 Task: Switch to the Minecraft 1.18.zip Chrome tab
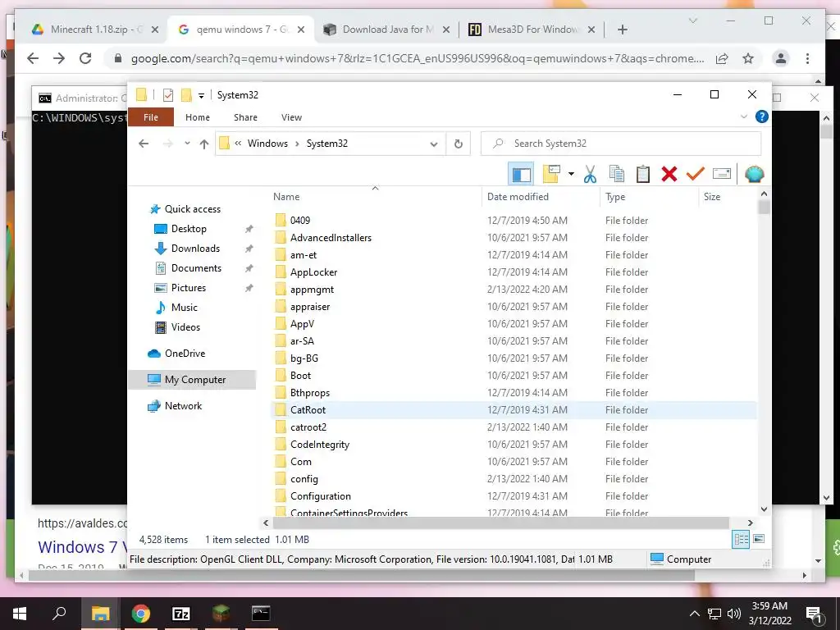click(x=89, y=30)
